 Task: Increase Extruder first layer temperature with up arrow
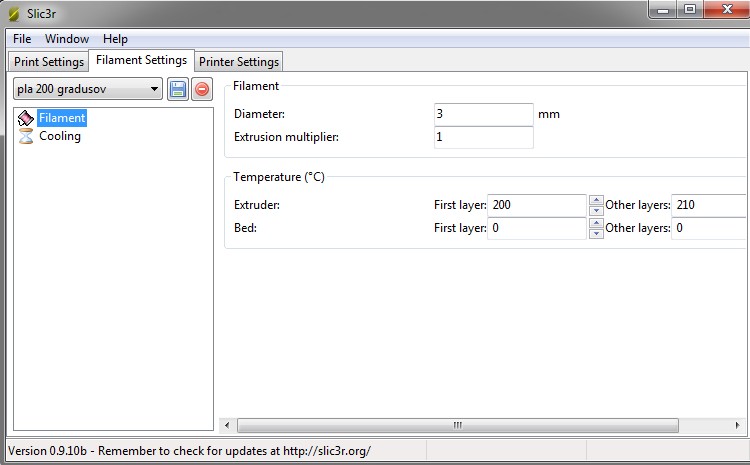[596, 200]
